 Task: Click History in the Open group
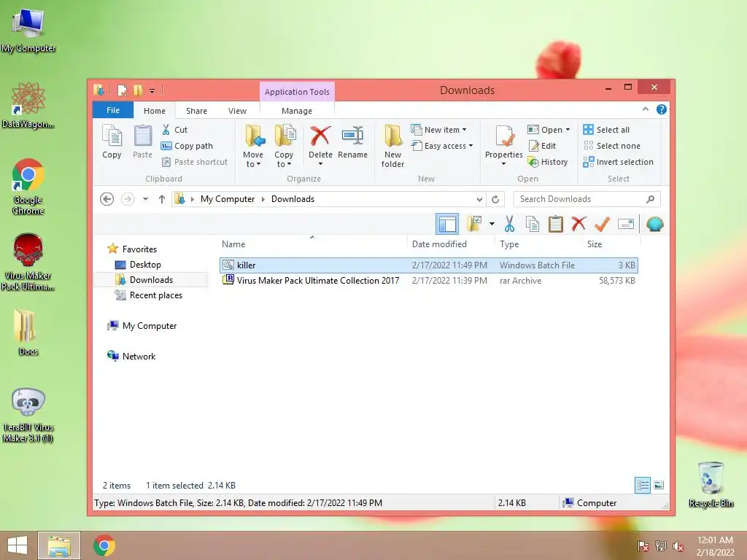click(548, 162)
